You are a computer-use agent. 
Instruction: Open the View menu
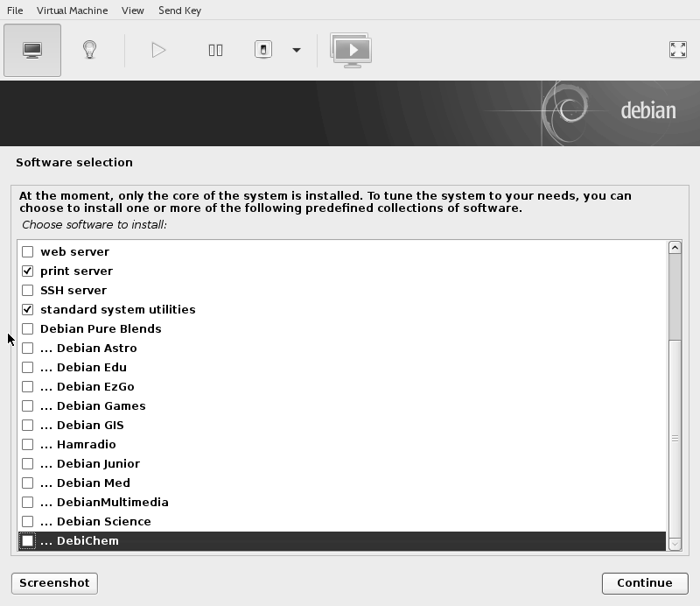pos(133,11)
